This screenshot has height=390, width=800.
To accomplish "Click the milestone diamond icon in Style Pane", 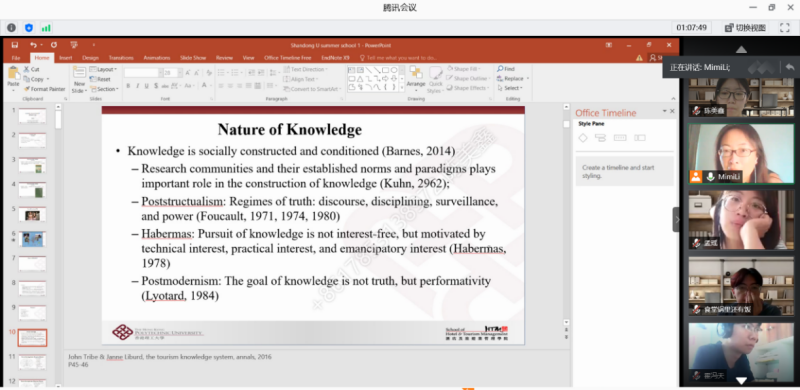I will [583, 138].
